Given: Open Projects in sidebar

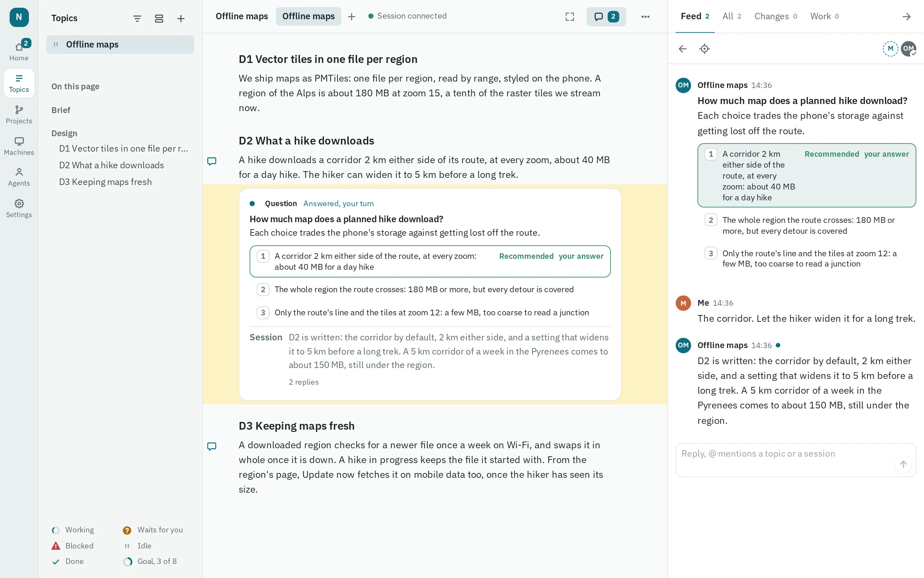Looking at the screenshot, I should [x=19, y=115].
